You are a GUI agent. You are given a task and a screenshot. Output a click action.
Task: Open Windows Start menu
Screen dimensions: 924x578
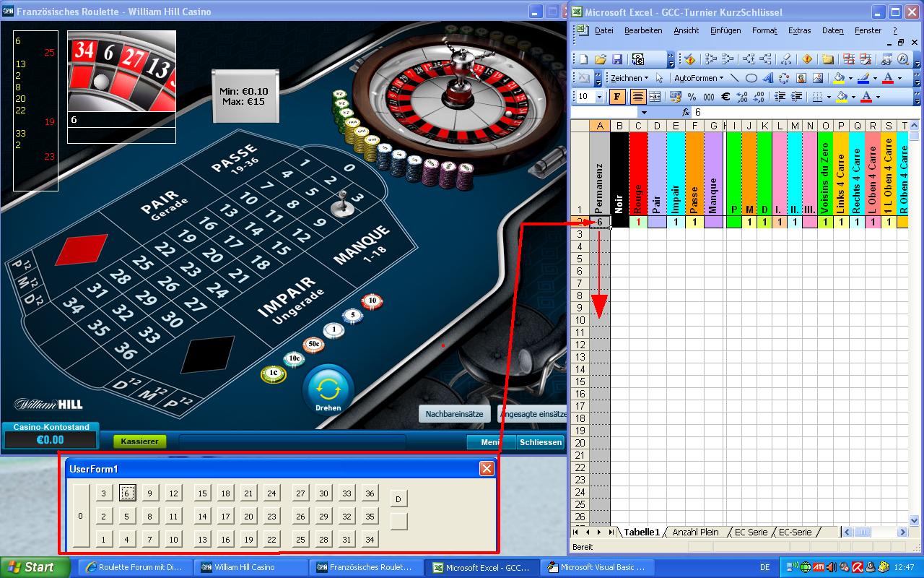35,567
